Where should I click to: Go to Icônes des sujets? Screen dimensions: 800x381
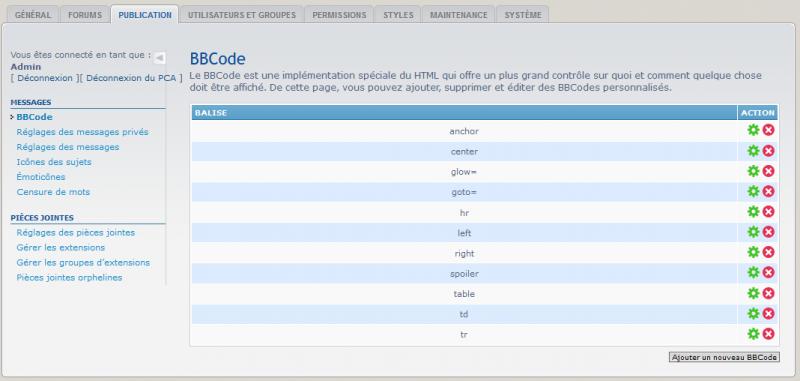pos(54,162)
